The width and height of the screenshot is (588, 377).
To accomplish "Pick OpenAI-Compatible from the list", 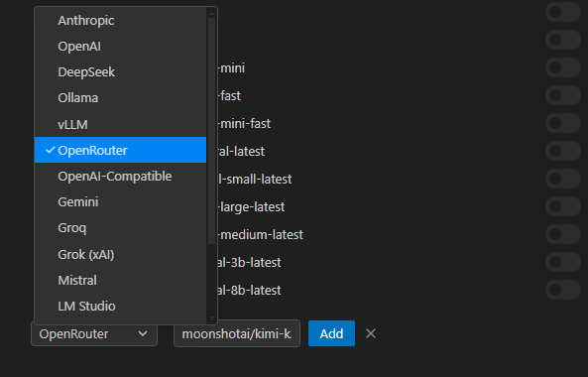I will coord(120,176).
